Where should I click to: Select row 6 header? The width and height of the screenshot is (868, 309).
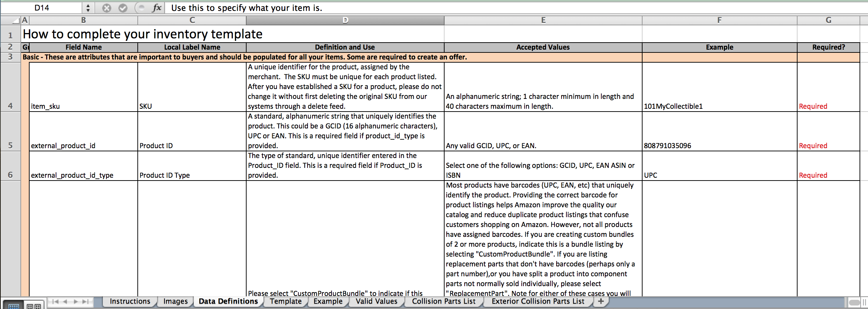[x=11, y=166]
